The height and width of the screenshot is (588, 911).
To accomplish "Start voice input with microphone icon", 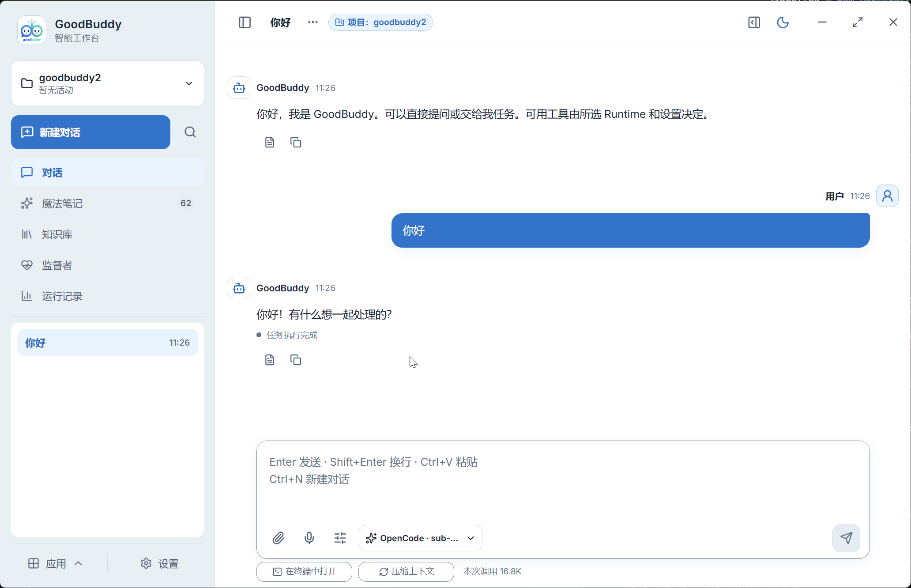I will [x=309, y=538].
